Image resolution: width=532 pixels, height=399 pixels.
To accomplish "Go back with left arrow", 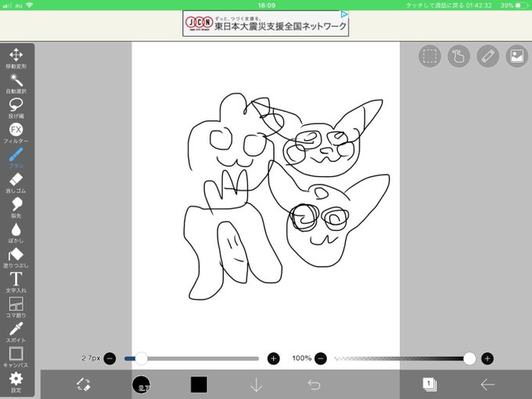I will point(487,385).
